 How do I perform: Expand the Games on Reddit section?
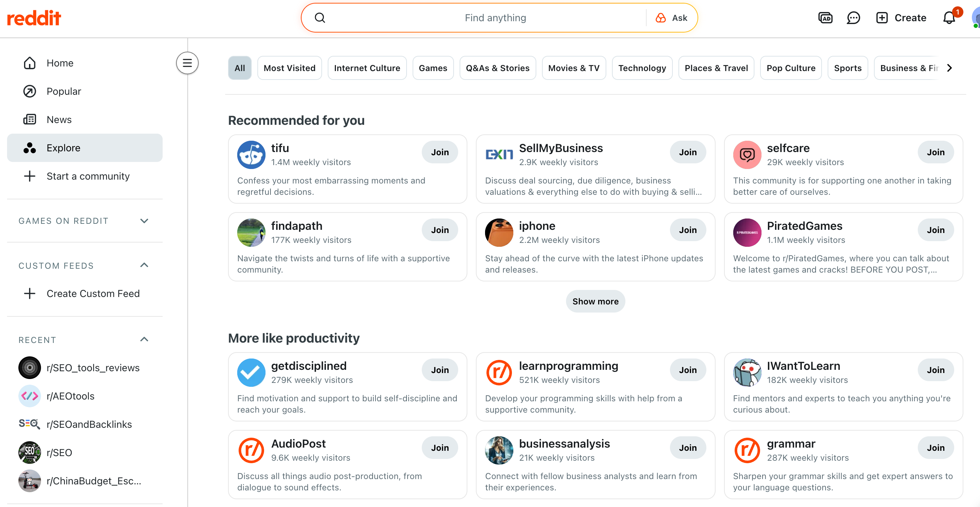click(144, 221)
